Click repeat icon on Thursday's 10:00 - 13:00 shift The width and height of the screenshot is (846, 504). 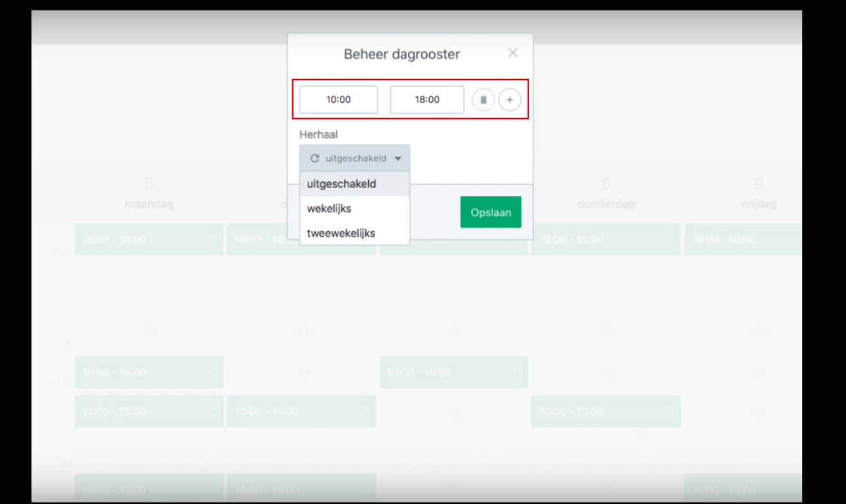(671, 412)
